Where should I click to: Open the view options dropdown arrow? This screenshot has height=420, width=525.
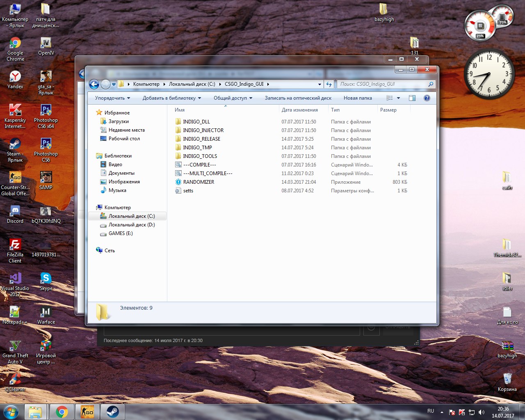[x=398, y=98]
